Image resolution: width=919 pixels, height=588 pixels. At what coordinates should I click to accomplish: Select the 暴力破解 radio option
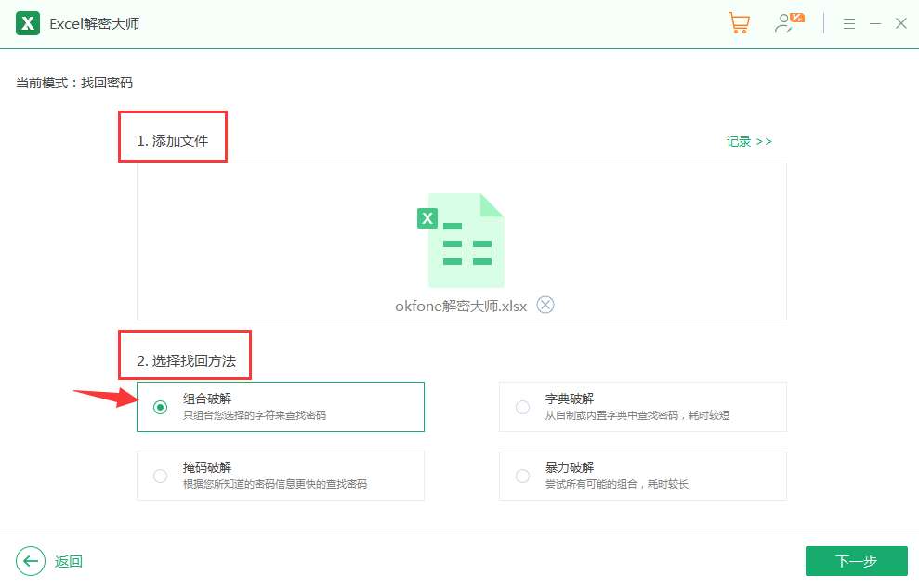[522, 476]
